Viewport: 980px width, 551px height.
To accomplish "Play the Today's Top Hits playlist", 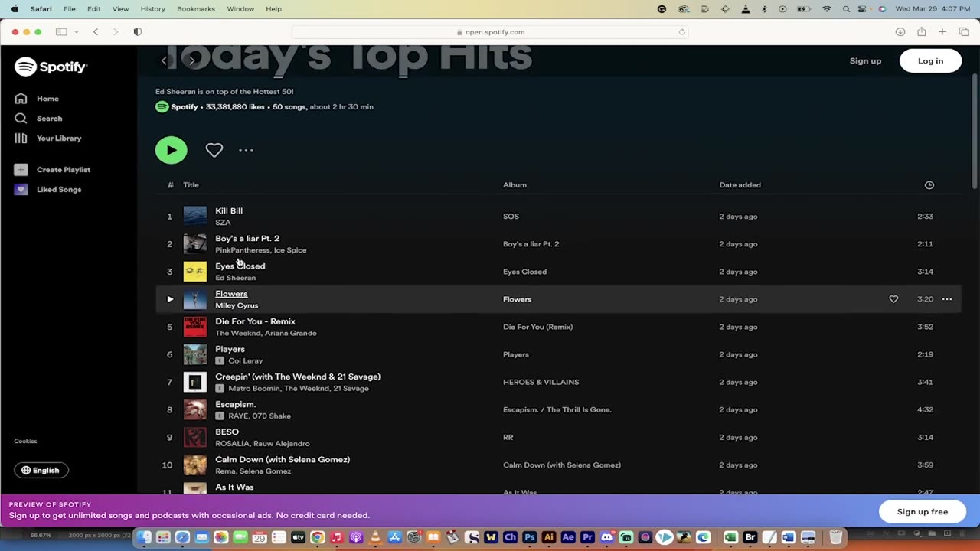I will point(171,150).
